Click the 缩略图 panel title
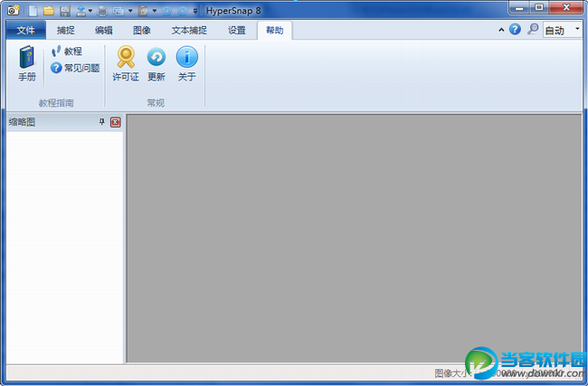Viewport: 588px width, 386px height. pos(22,122)
